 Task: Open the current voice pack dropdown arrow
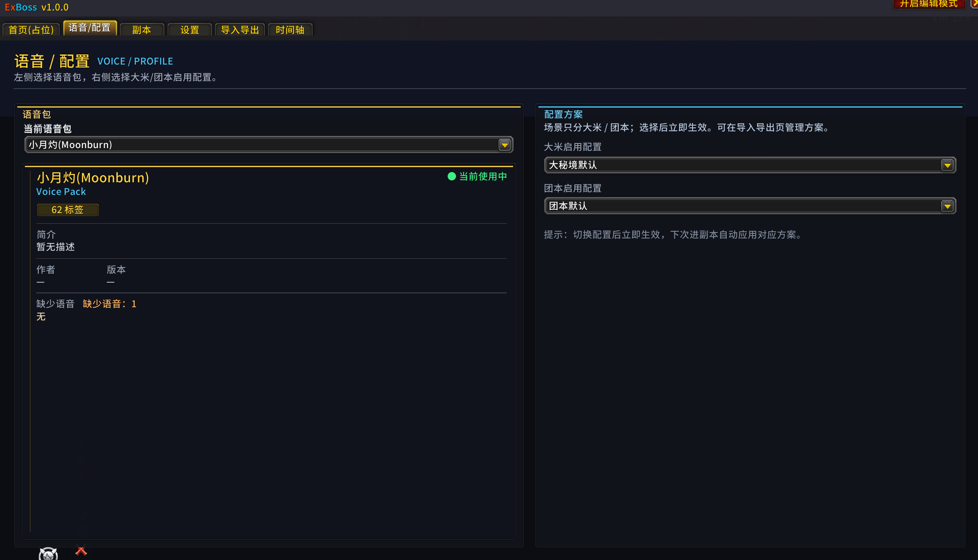(x=505, y=145)
